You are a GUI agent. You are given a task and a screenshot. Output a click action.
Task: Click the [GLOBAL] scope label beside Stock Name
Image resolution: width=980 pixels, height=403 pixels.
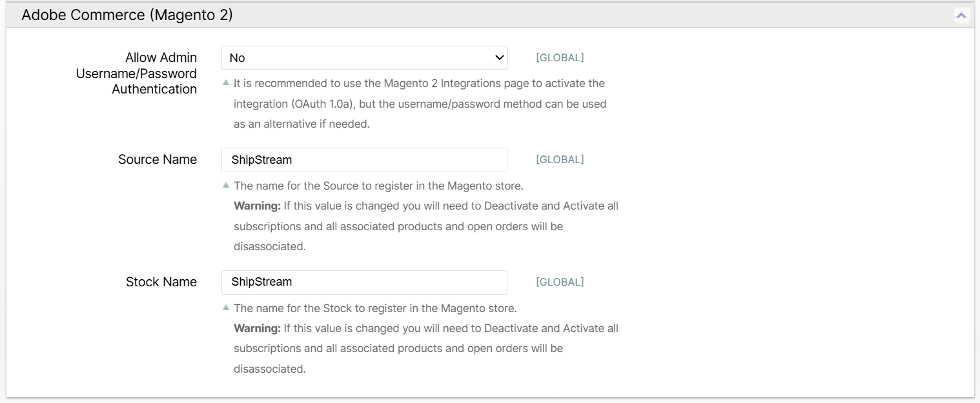(560, 282)
